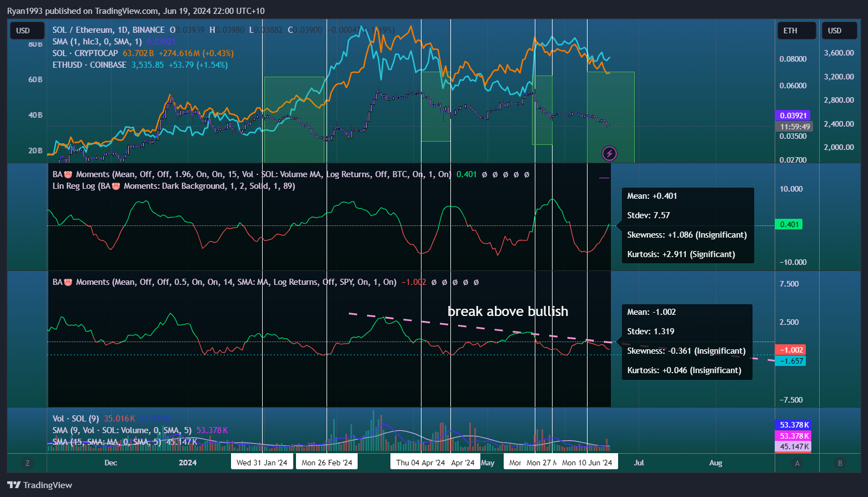Click the 35.016K volume value in legend

click(x=119, y=419)
